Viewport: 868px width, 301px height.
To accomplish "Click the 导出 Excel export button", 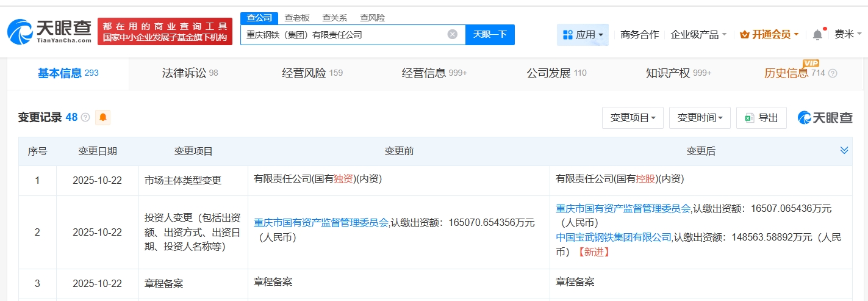I will coord(761,118).
